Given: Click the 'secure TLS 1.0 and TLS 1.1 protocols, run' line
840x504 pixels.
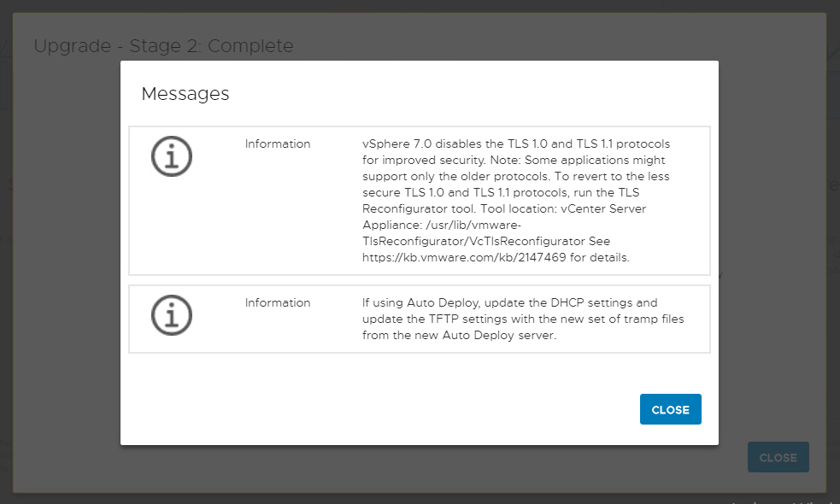Looking at the screenshot, I should click(x=501, y=192).
